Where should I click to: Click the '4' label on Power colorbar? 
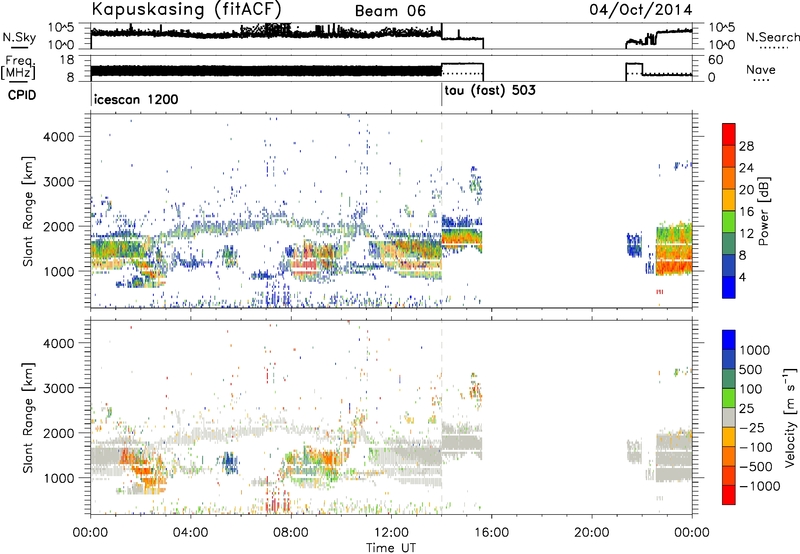pos(742,277)
